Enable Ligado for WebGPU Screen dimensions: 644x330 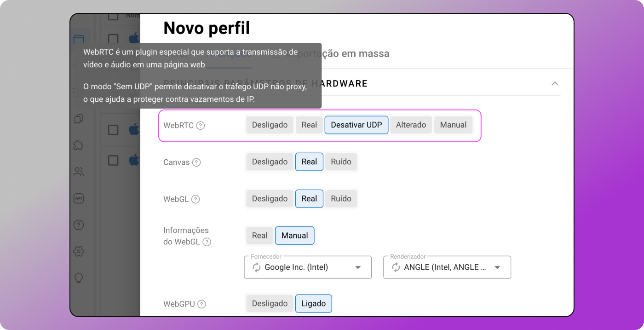point(313,303)
